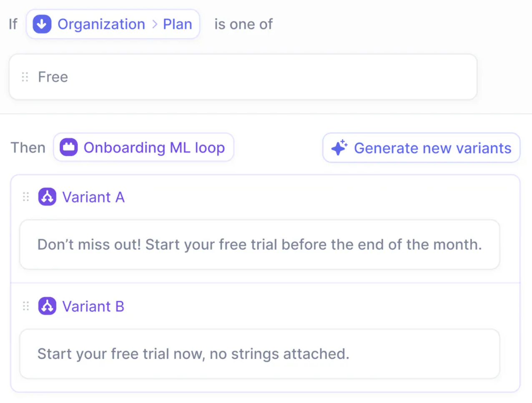Open the Onboarding ML loop link
Screen dimensions: 532x403
[x=154, y=148]
